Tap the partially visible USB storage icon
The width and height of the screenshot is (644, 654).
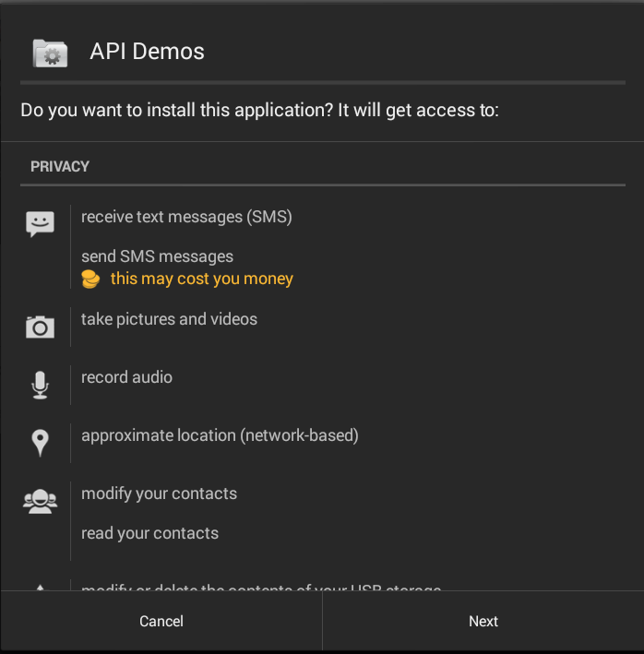pos(40,587)
